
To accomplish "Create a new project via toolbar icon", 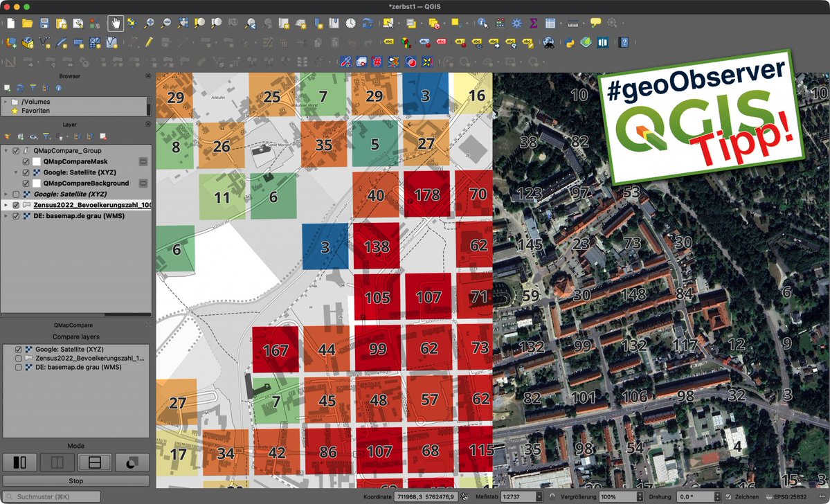I will (x=10, y=22).
